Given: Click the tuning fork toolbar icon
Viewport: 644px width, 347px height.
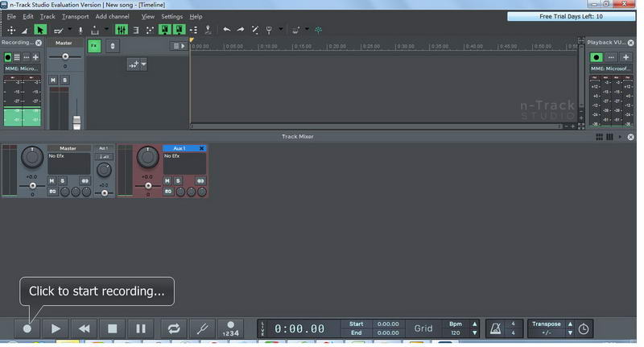Looking at the screenshot, I should [269, 30].
